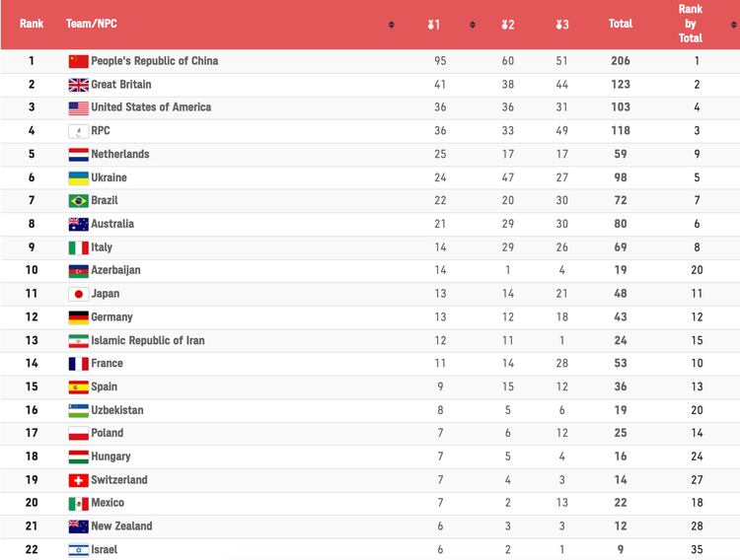Open the Islamic Republic of Iran link

click(150, 340)
